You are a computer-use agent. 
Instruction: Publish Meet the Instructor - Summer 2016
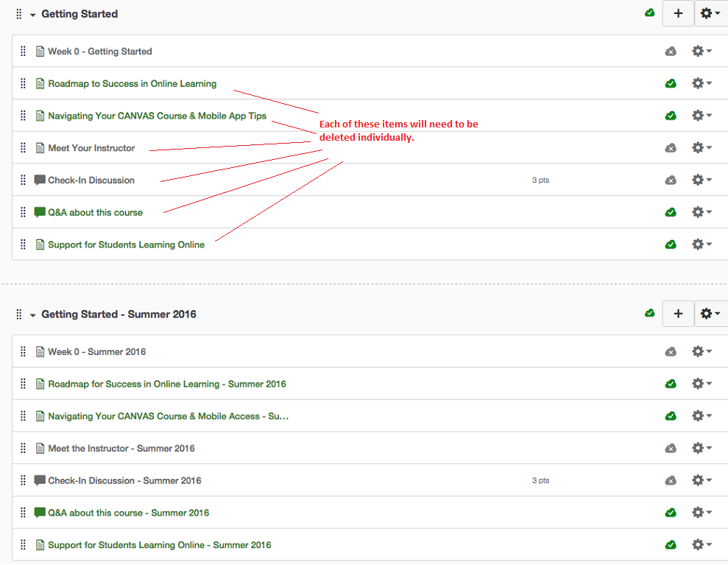tap(671, 448)
